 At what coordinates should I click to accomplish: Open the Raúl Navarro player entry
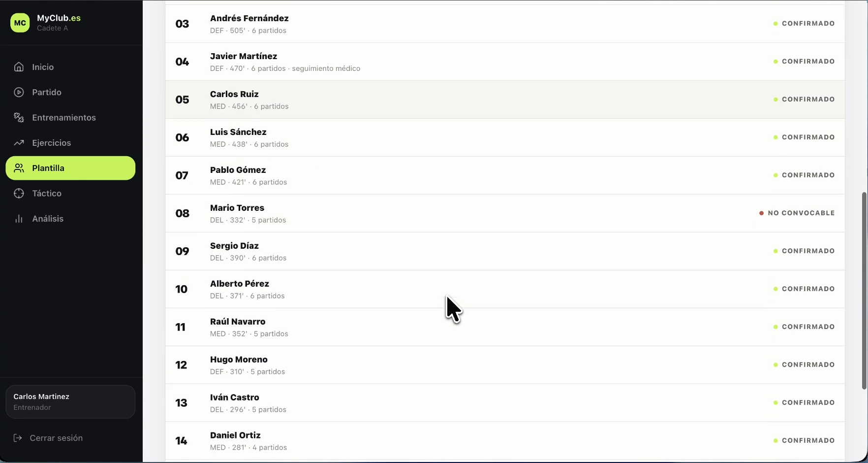pos(505,327)
